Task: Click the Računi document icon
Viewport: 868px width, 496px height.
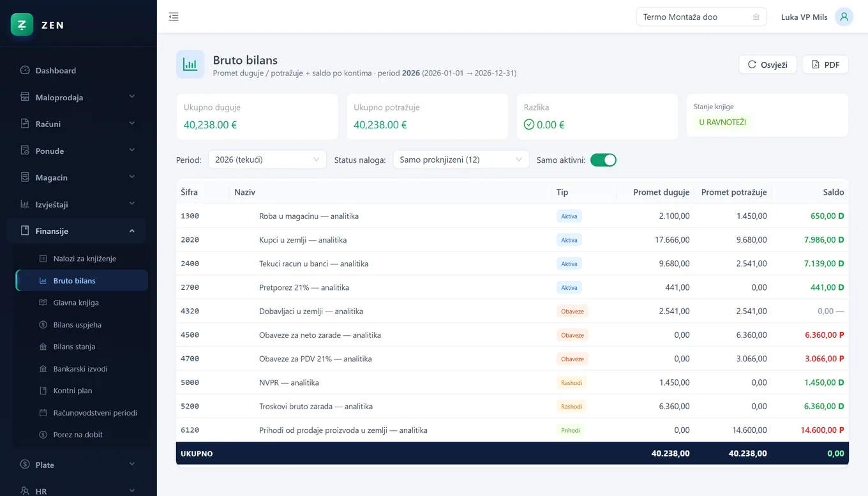Action: 25,124
